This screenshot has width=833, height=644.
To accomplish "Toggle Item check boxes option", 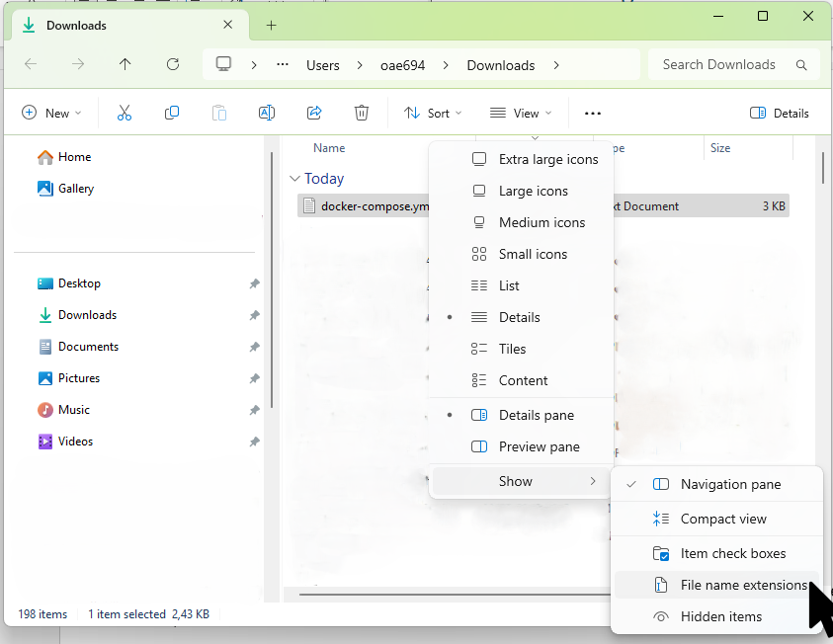I will tap(732, 553).
